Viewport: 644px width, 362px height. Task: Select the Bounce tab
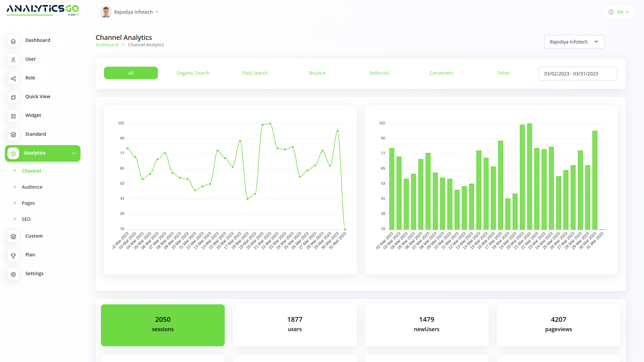317,73
